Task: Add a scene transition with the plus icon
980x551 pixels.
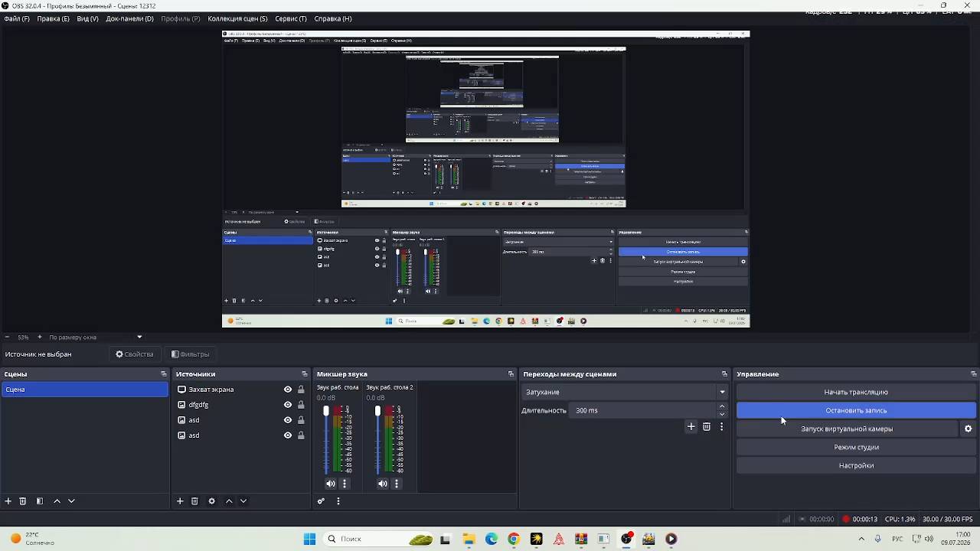Action: (x=691, y=426)
